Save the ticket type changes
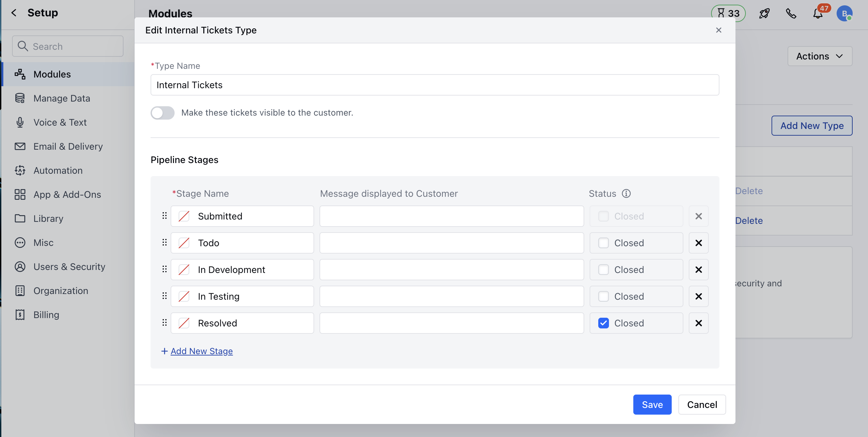 click(x=652, y=404)
